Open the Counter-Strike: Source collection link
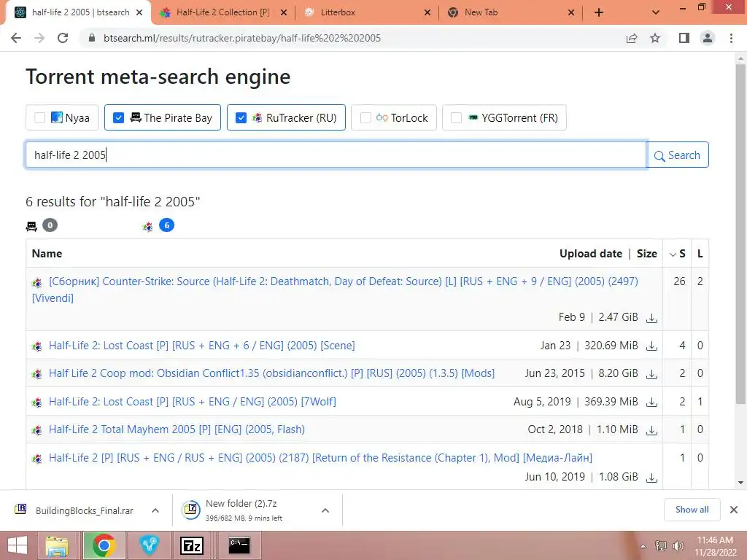 click(x=335, y=289)
